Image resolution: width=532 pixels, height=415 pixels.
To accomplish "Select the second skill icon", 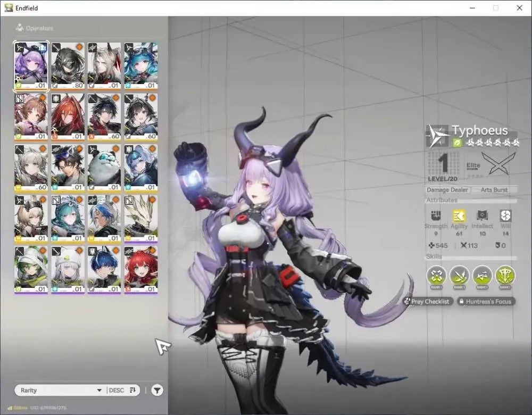I will (460, 276).
